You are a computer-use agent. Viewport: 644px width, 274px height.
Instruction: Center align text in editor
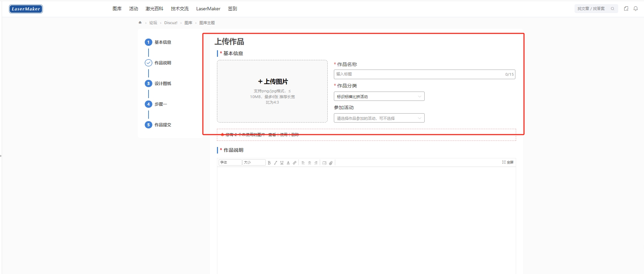tap(309, 163)
